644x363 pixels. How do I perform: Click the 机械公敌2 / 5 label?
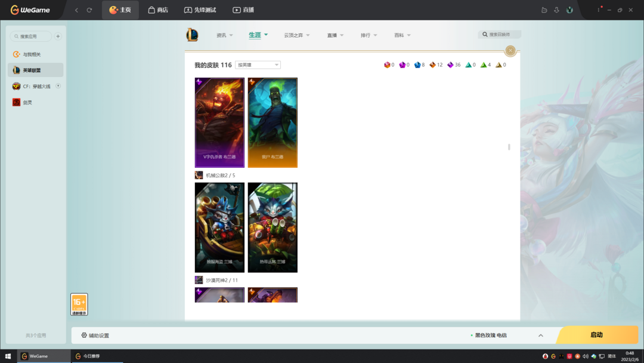tap(221, 176)
